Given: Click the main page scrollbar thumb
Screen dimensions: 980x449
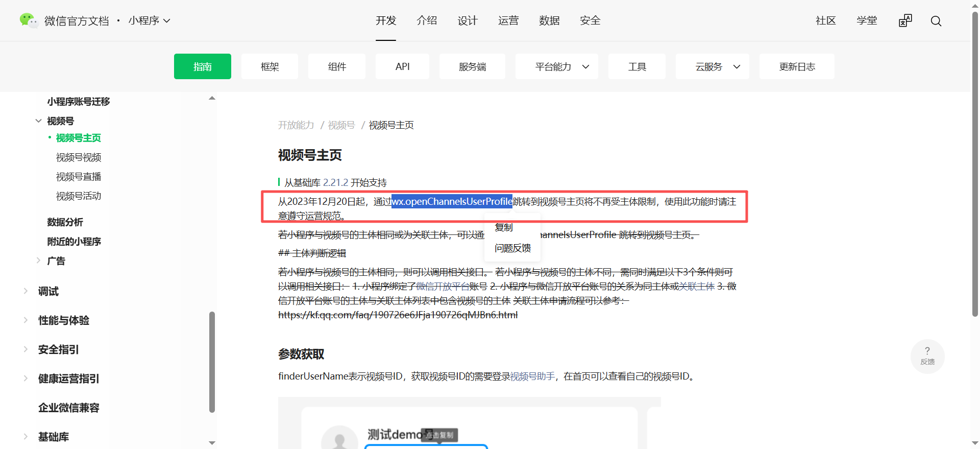Looking at the screenshot, I should click(x=975, y=163).
